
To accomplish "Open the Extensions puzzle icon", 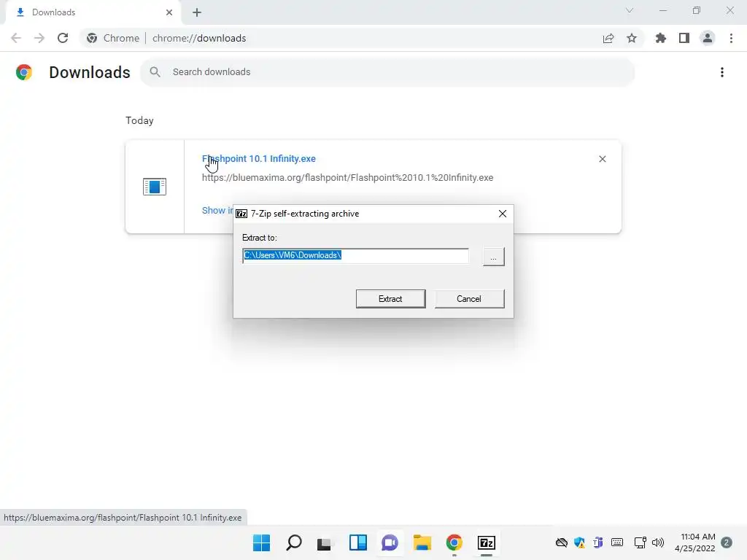I will click(x=661, y=38).
